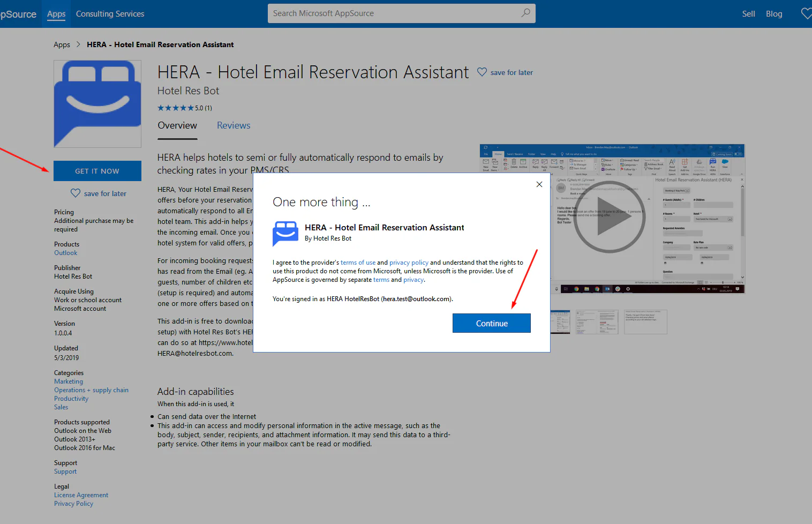Open the provider's terms of use link

pos(358,263)
